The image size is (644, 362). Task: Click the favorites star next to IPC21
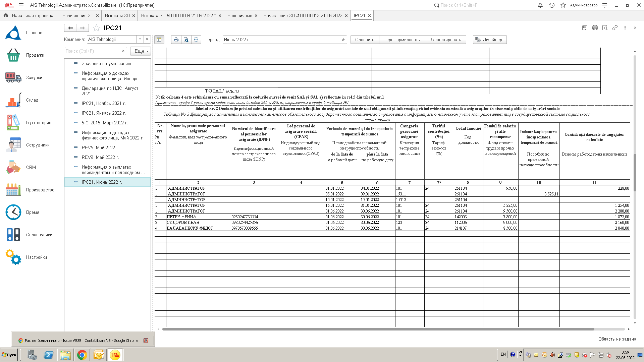point(96,28)
